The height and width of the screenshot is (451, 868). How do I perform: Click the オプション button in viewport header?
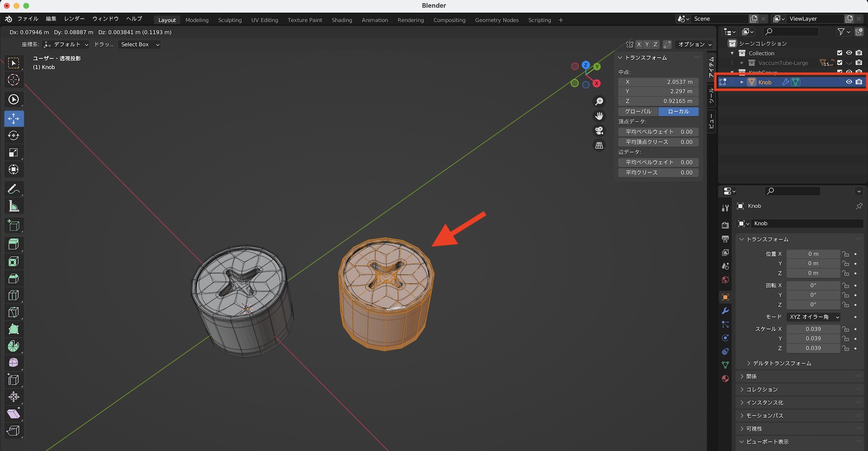pyautogui.click(x=694, y=44)
